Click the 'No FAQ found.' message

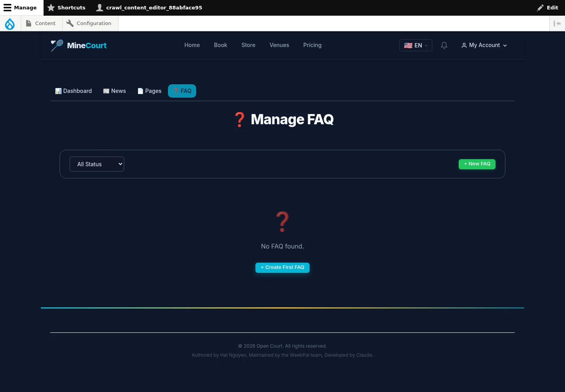point(282,247)
